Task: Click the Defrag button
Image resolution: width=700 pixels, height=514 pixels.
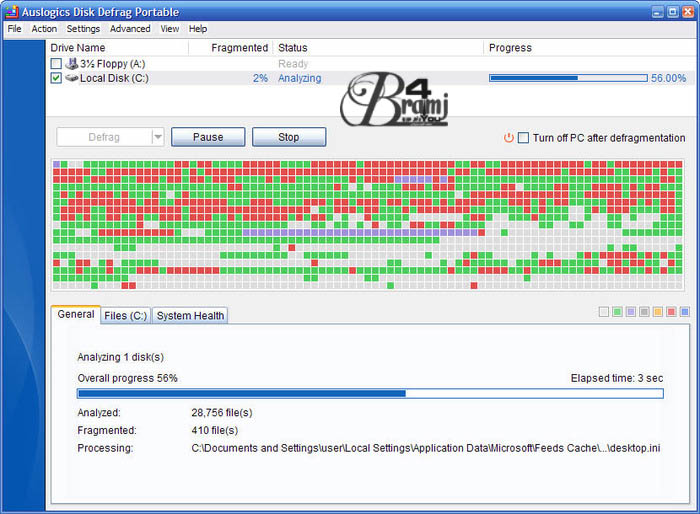Action: pos(104,137)
